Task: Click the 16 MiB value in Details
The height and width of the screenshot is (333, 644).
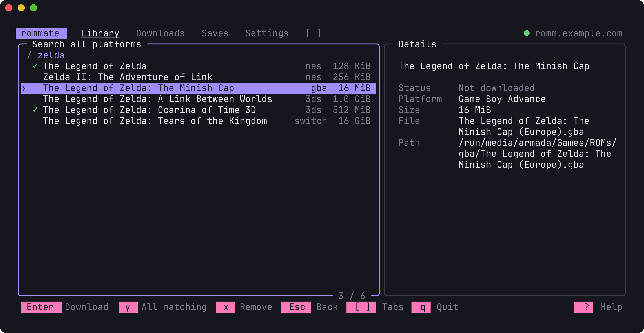Action: [x=475, y=110]
